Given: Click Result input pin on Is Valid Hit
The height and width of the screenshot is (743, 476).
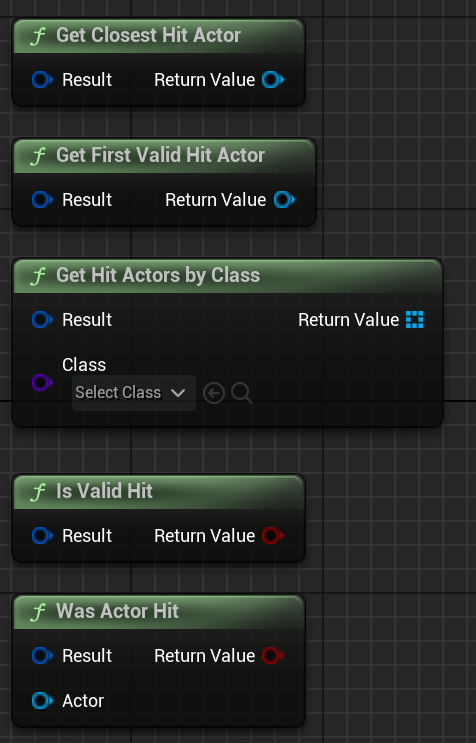Looking at the screenshot, I should pos(42,536).
